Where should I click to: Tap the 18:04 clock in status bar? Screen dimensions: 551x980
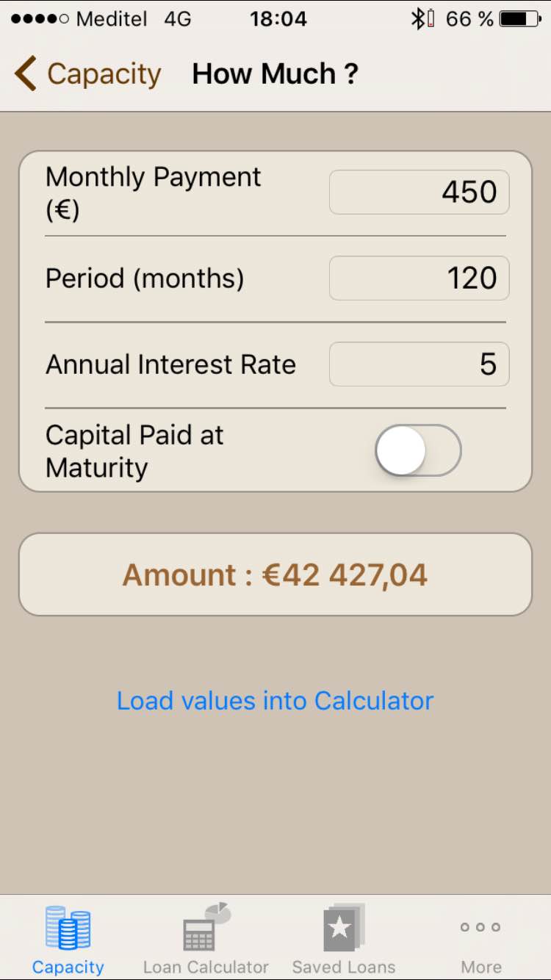(278, 19)
